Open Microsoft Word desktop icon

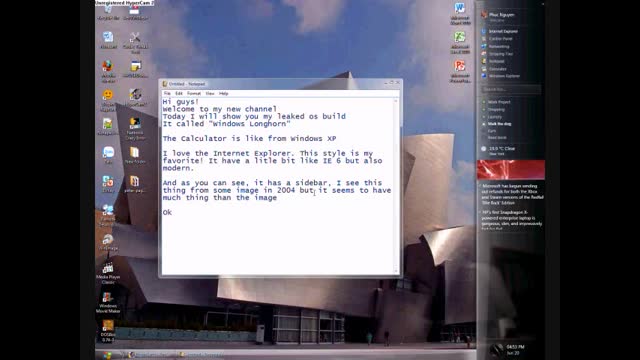(x=460, y=13)
